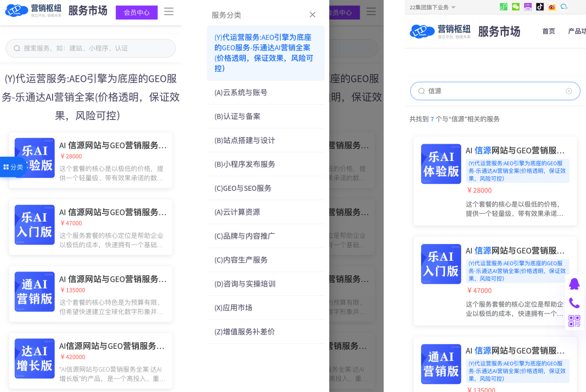Viewport: 586px width, 392px height.
Task: Open the 乐AI入门版 thumbnail in search results
Action: [x=441, y=264]
